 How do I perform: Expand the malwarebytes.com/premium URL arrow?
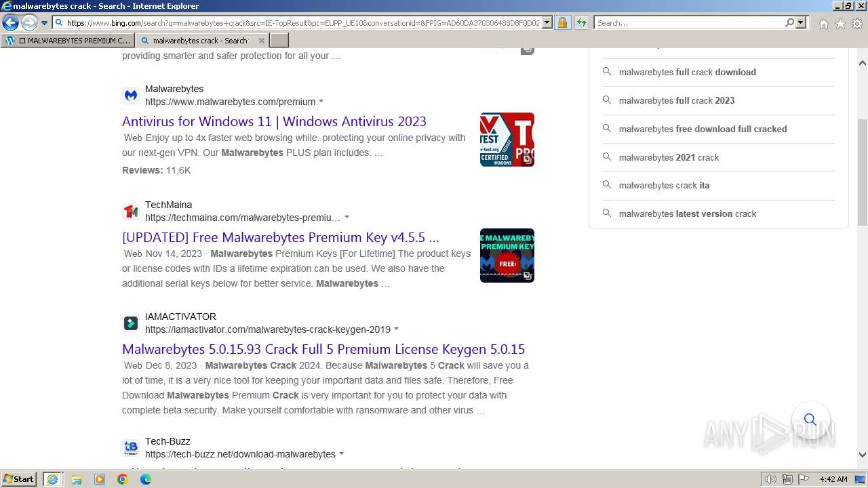pos(321,102)
